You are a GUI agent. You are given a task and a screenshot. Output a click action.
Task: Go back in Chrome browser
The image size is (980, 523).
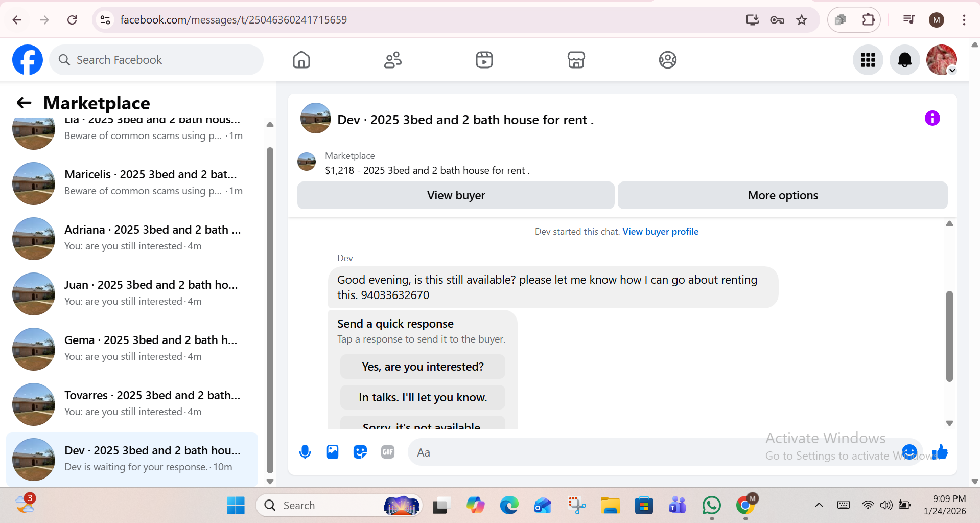[17, 20]
